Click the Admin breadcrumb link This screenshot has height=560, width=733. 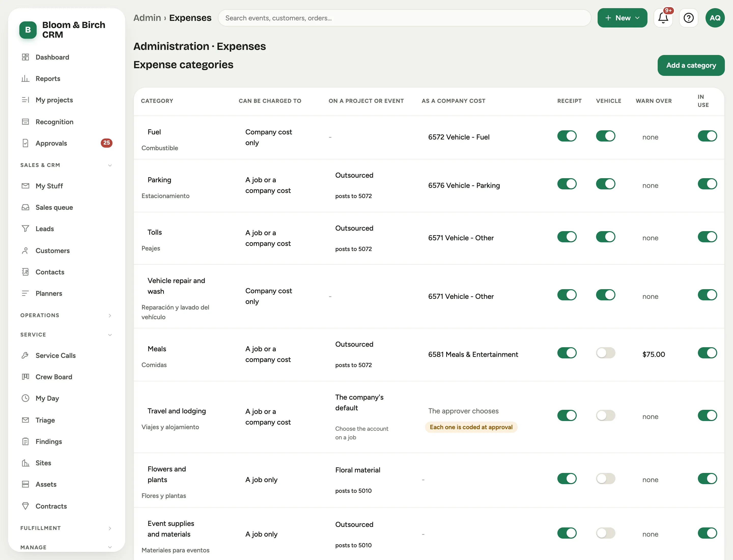point(147,18)
